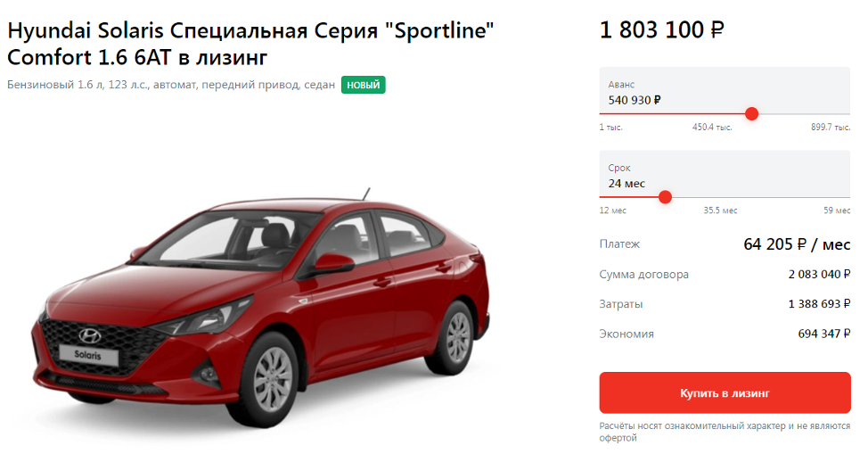This screenshot has height=462, width=868.
Task: Click the "Затраты" value 1 388 693 ₽
Action: [x=819, y=303]
